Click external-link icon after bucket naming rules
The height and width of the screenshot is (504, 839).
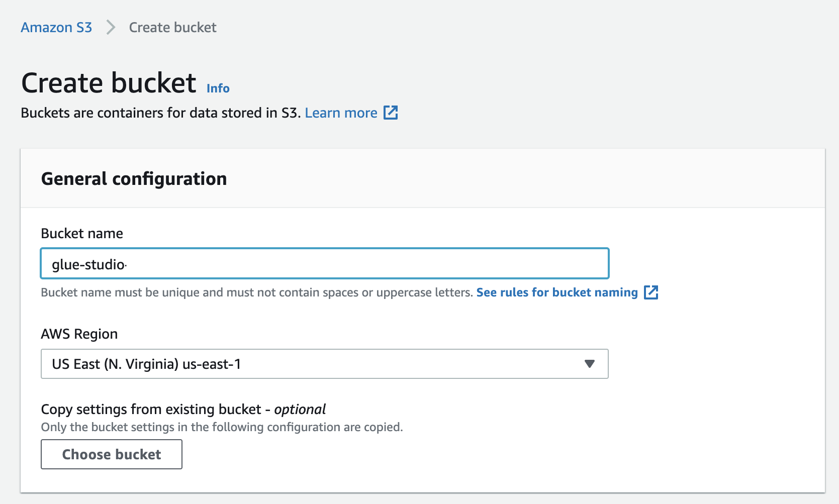click(x=651, y=292)
